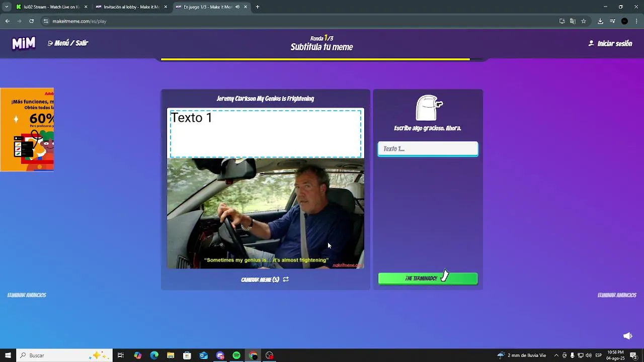Open the Windows Start menu
The width and height of the screenshot is (644, 362).
tap(8, 355)
